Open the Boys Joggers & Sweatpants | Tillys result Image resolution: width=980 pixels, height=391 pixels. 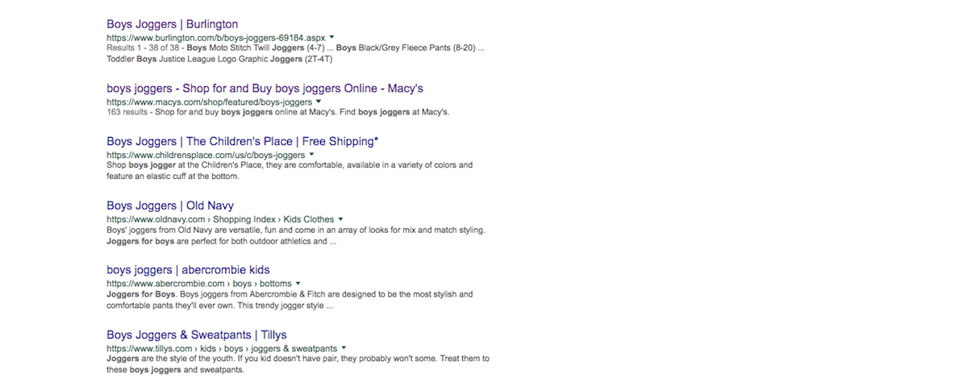(x=196, y=335)
